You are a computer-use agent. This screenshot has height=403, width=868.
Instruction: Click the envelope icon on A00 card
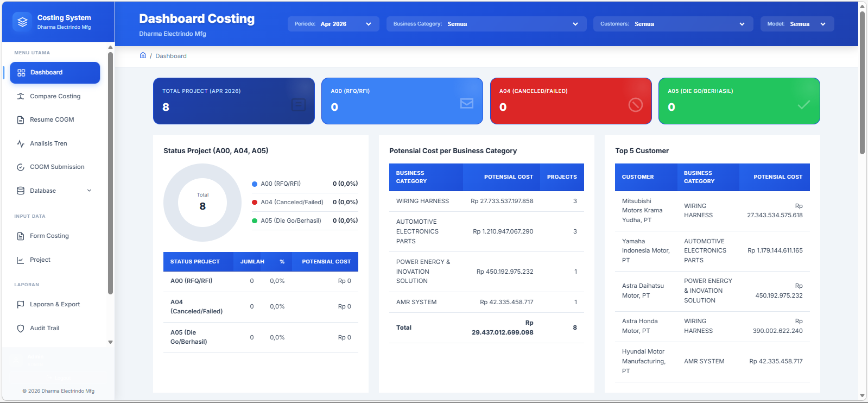[x=467, y=103]
